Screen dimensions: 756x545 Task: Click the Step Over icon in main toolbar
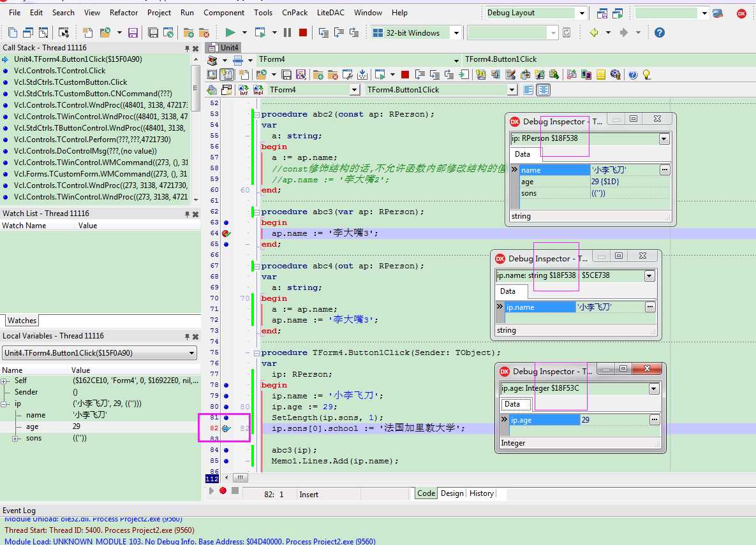coord(339,33)
